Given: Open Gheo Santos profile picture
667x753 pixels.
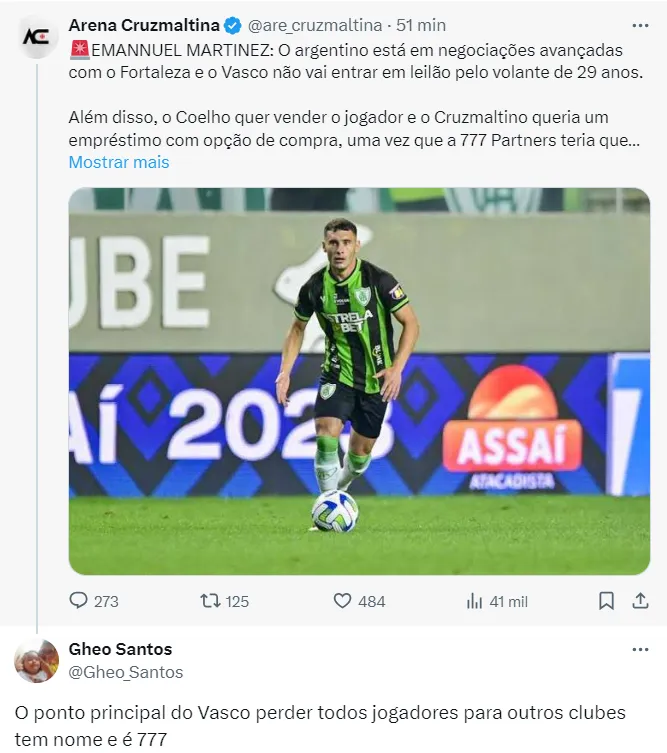Looking at the screenshot, I should (37, 661).
